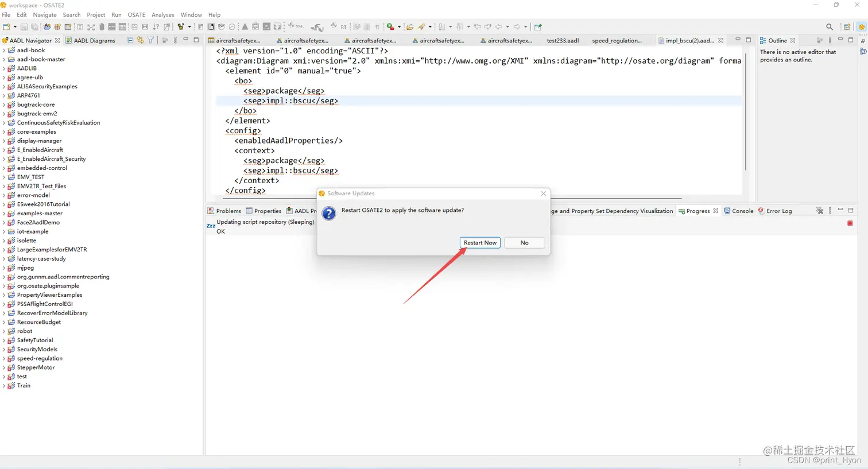Click the Run External Tools icon
Screen dimensions: 868x469
(390, 26)
